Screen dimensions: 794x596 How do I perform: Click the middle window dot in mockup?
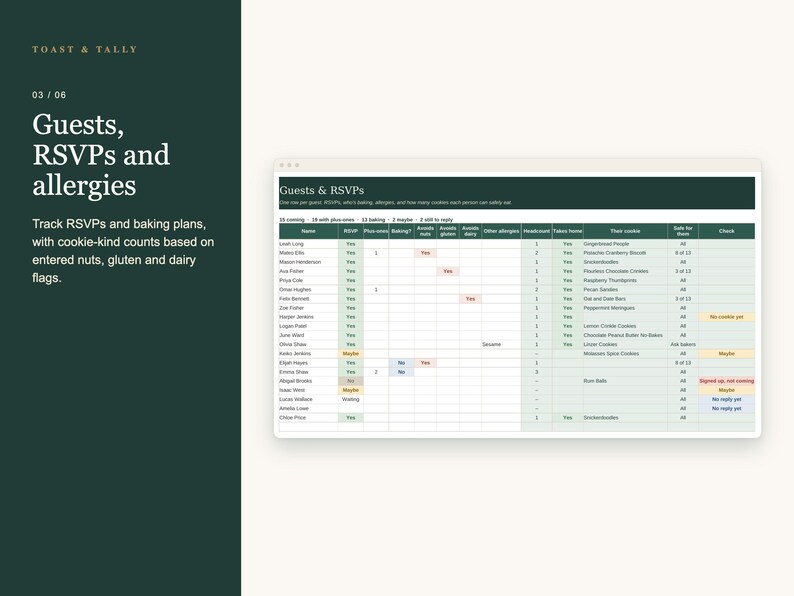[290, 165]
